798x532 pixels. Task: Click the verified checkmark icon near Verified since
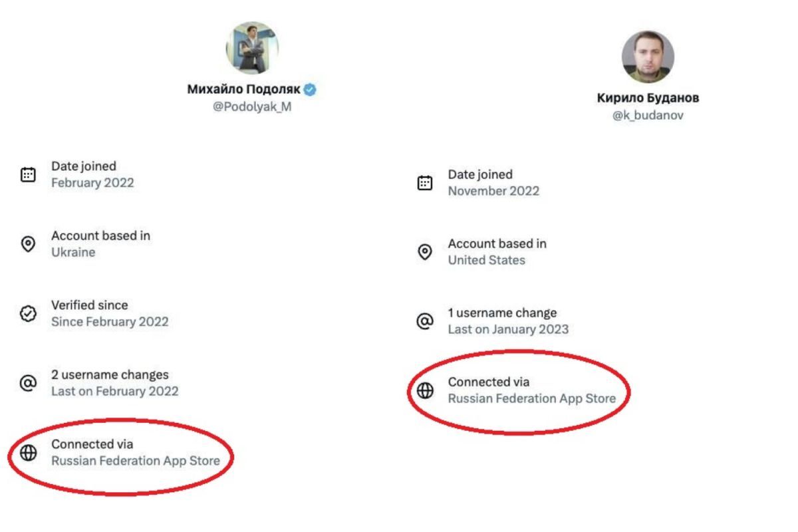pos(28,314)
